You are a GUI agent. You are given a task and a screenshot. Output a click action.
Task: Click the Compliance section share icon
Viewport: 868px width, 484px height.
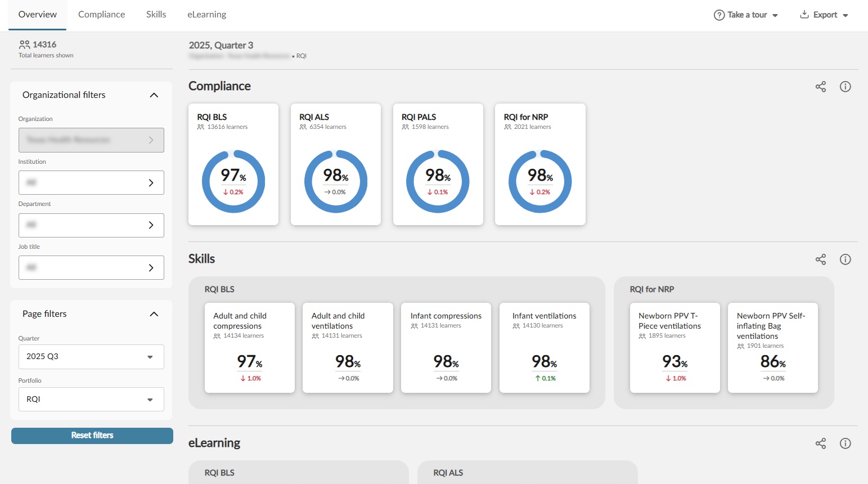tap(821, 87)
